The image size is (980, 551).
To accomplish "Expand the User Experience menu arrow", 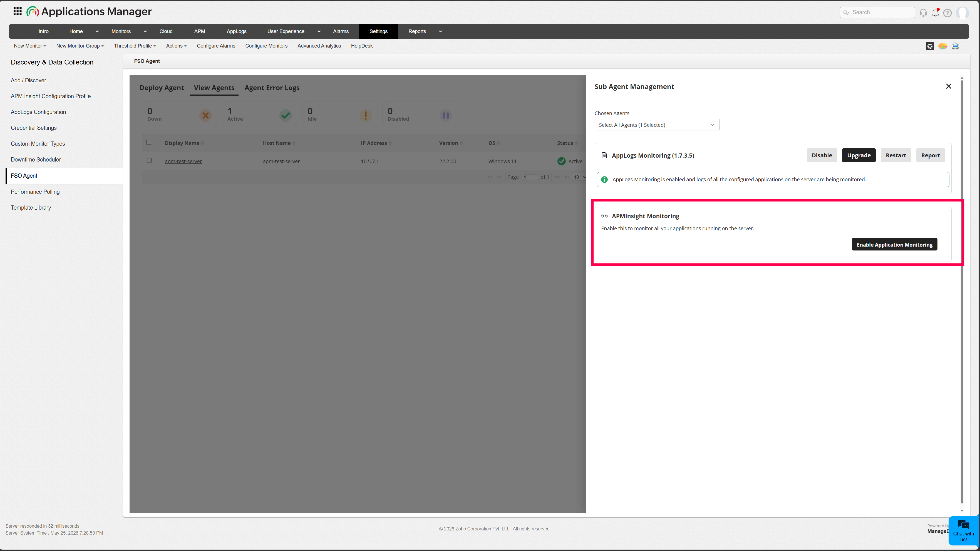I will point(319,32).
